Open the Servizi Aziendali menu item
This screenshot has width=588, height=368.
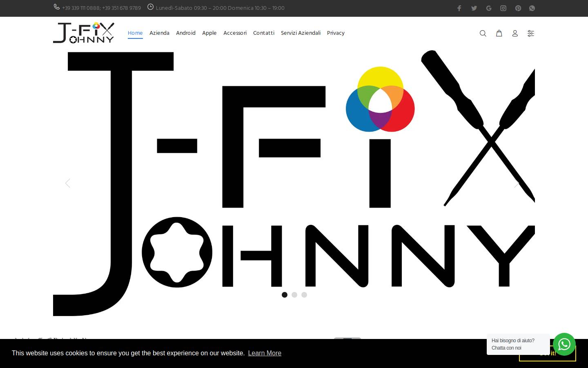click(301, 33)
